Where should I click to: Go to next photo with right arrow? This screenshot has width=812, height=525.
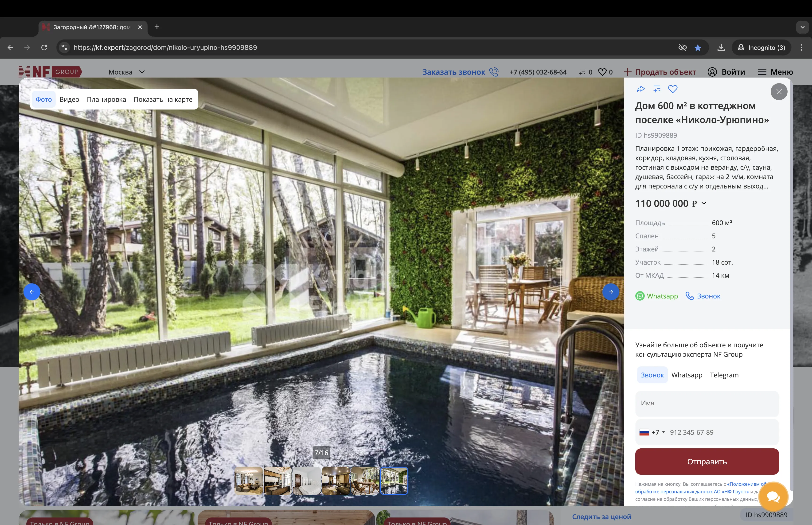click(611, 292)
